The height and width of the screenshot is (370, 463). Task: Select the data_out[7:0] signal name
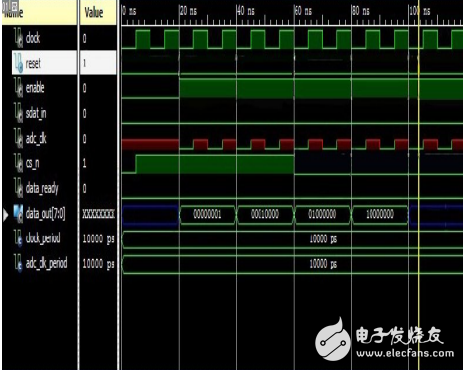45,214
